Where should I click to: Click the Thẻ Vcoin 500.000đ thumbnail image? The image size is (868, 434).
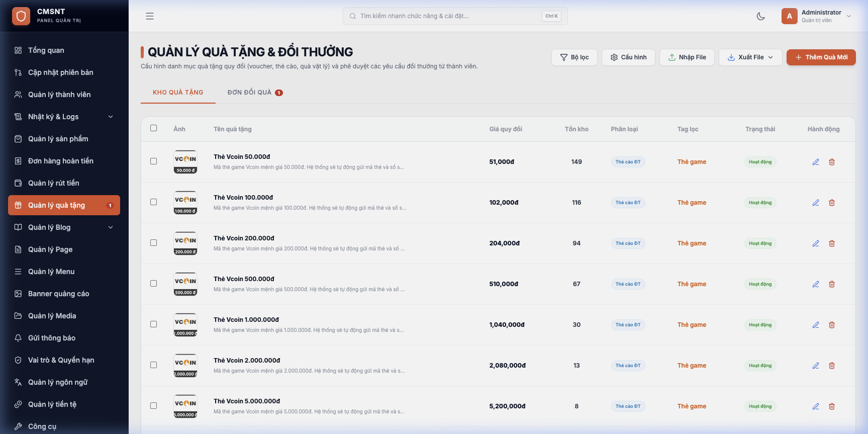[x=185, y=284]
